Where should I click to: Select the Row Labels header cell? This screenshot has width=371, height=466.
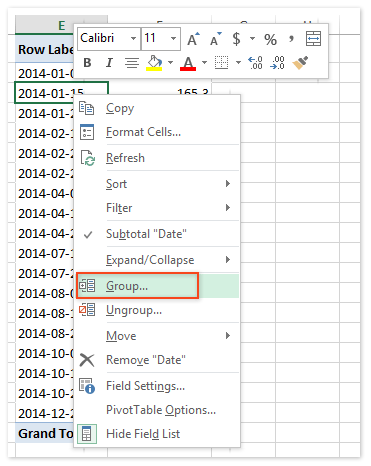point(45,50)
